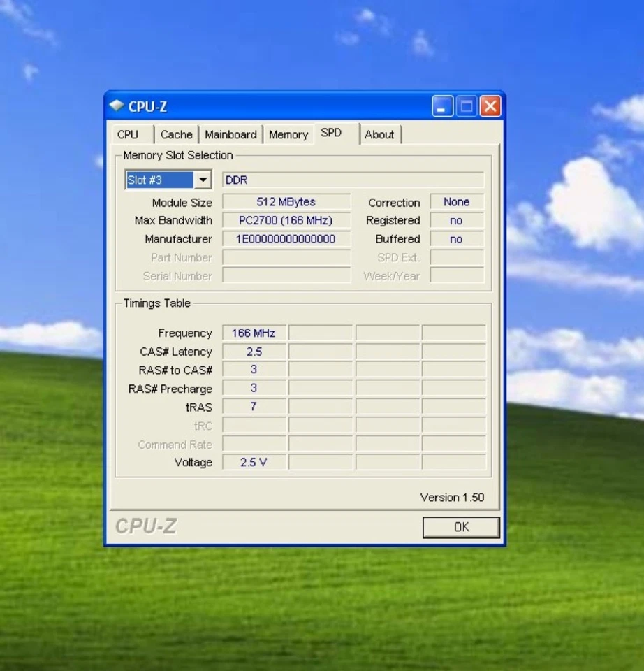Screen dimensions: 644x671
Task: Open the Cache tab
Action: tap(177, 135)
